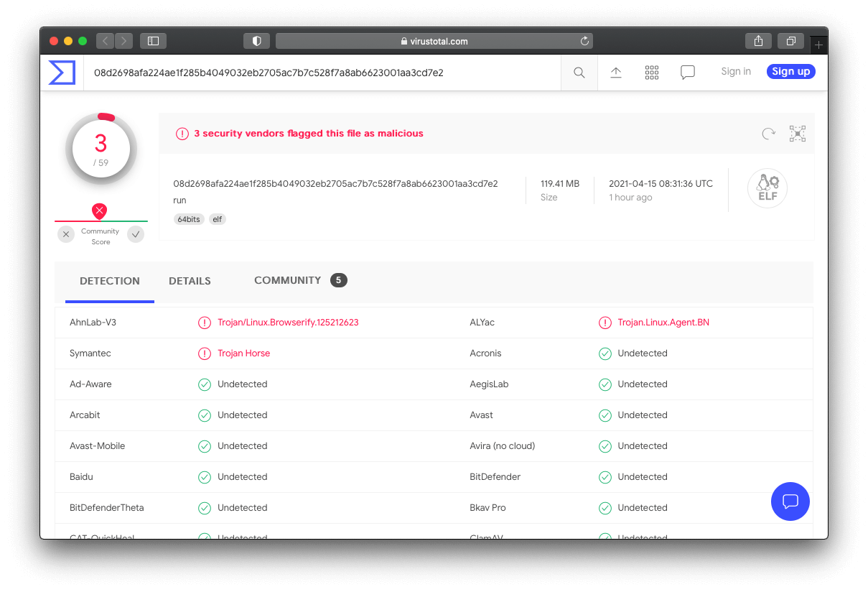
Task: Open the comments speech bubble icon
Action: 688,73
